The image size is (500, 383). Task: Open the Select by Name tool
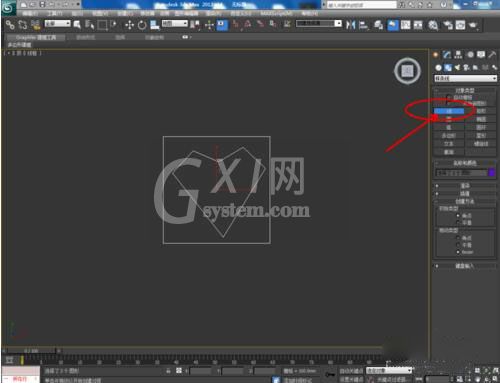[89, 25]
